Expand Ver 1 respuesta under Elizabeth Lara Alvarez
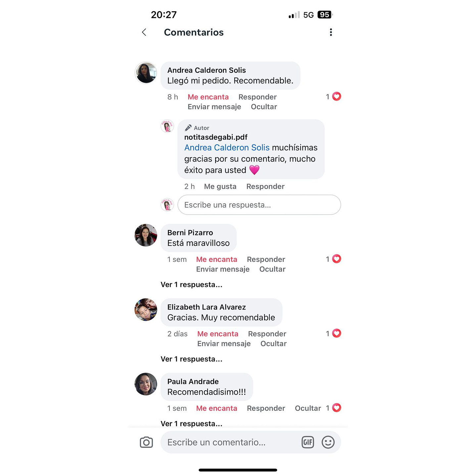The image size is (476, 476). click(x=191, y=359)
